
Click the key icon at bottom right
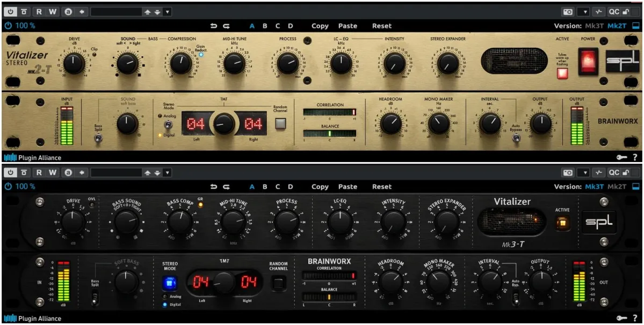pos(623,157)
